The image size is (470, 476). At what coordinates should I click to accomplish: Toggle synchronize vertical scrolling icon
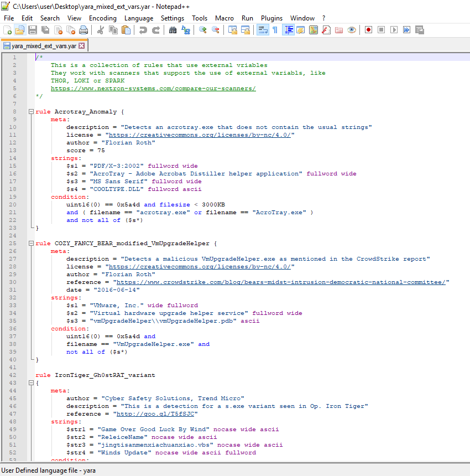233,30
